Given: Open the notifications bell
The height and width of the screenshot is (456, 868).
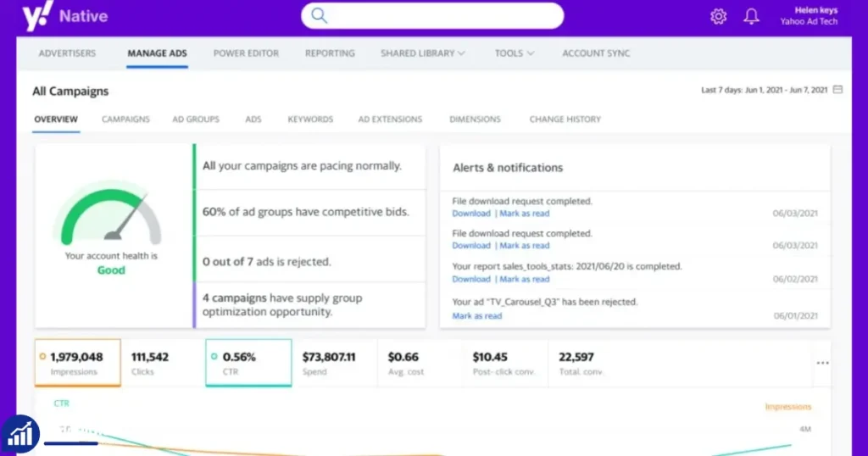Looking at the screenshot, I should 751,16.
